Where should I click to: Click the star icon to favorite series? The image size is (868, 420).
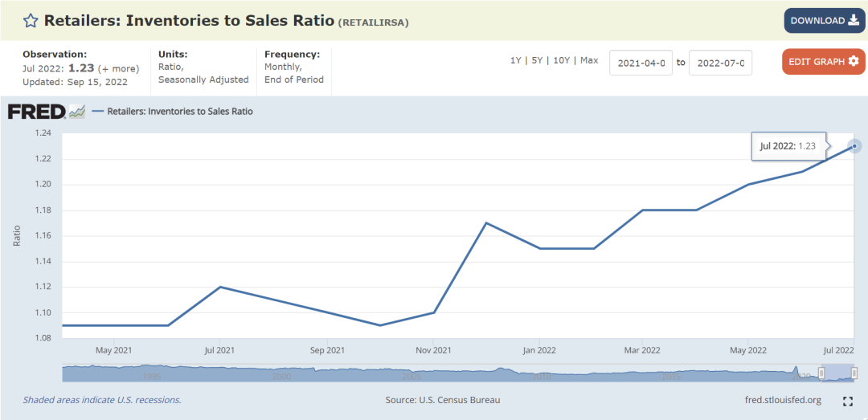31,21
